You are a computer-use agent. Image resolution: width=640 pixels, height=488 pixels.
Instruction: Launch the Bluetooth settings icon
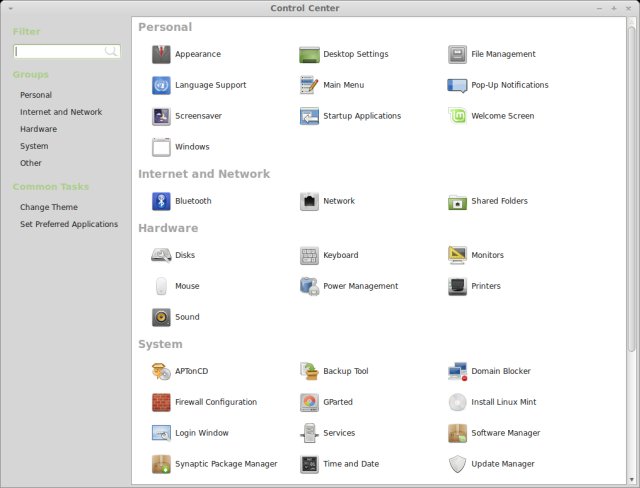point(161,201)
